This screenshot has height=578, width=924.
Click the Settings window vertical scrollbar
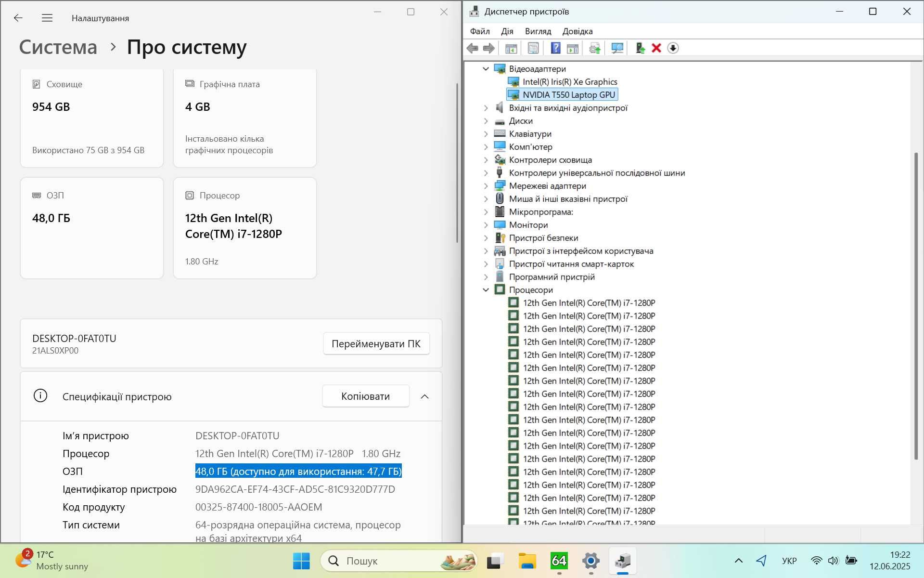pyautogui.click(x=457, y=163)
